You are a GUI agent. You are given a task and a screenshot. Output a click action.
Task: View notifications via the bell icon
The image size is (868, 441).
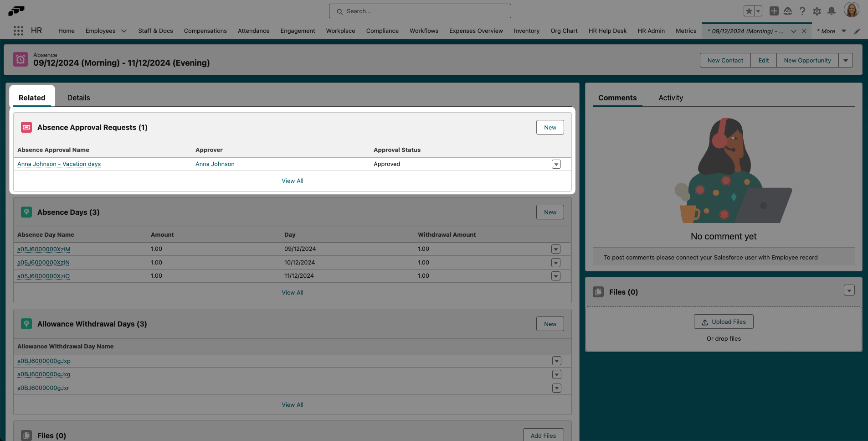pos(832,11)
